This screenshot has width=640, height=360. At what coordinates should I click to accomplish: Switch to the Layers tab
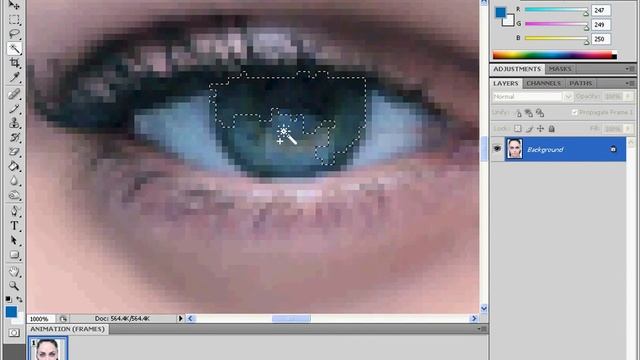[x=506, y=83]
